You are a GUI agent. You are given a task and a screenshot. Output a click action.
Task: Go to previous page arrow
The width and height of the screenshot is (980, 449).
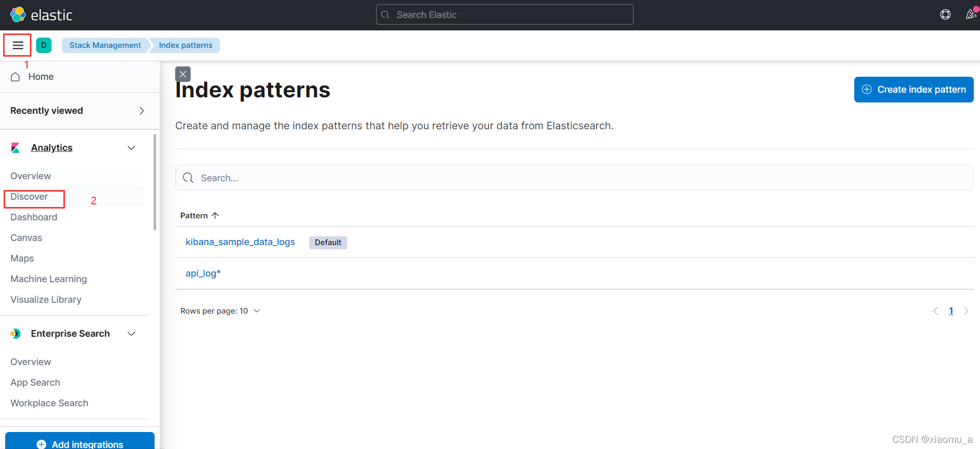coord(936,311)
